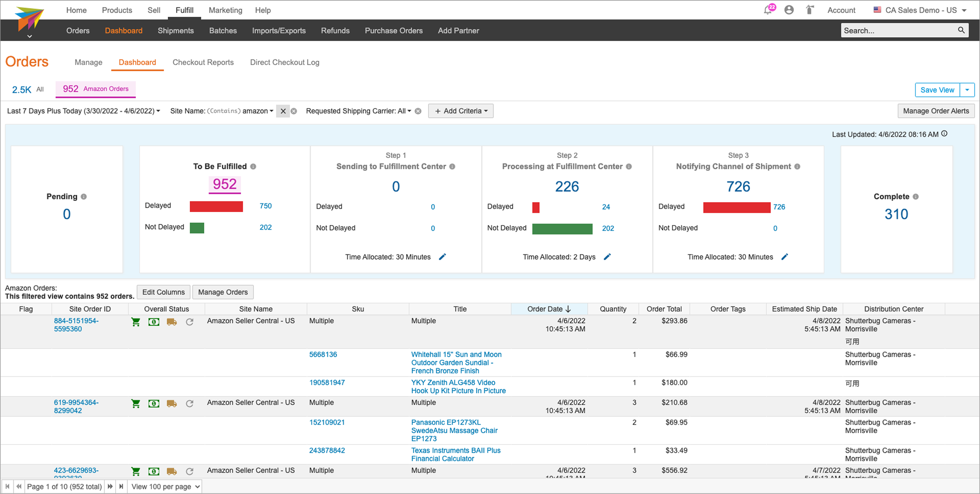Open the Save View dropdown arrow
The width and height of the screenshot is (980, 494).
967,90
